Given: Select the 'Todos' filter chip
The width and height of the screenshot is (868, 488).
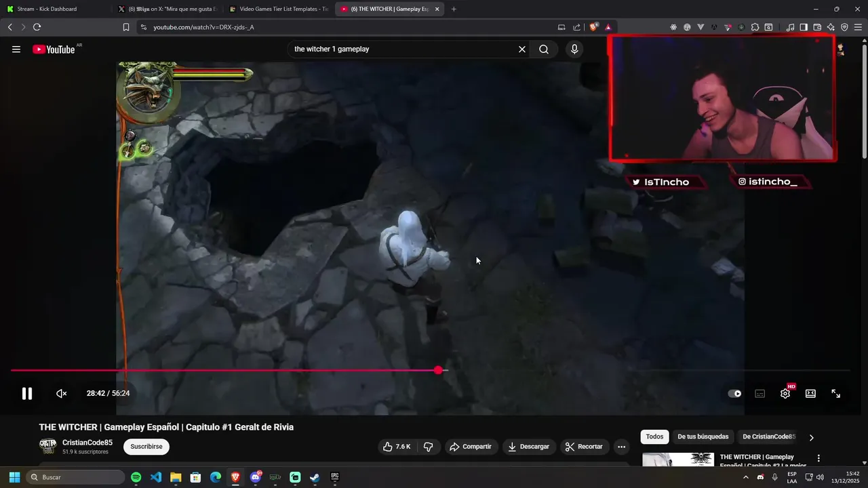Looking at the screenshot, I should tap(654, 436).
